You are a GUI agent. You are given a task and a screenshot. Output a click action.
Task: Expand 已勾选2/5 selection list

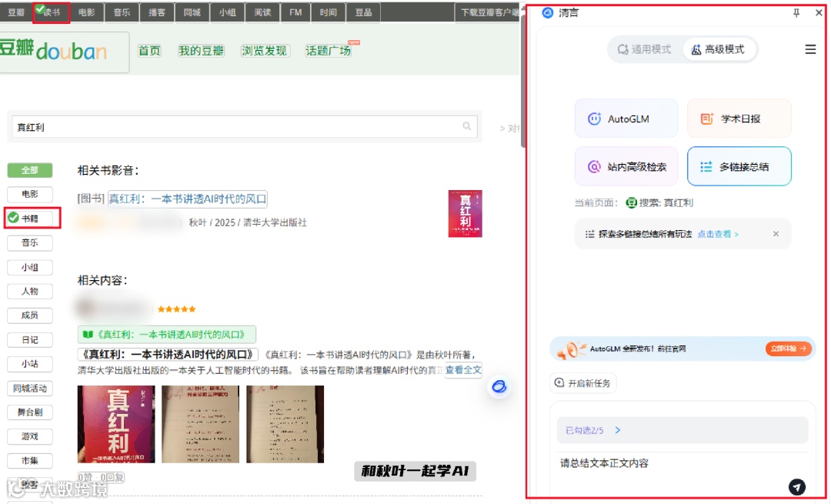pyautogui.click(x=682, y=430)
